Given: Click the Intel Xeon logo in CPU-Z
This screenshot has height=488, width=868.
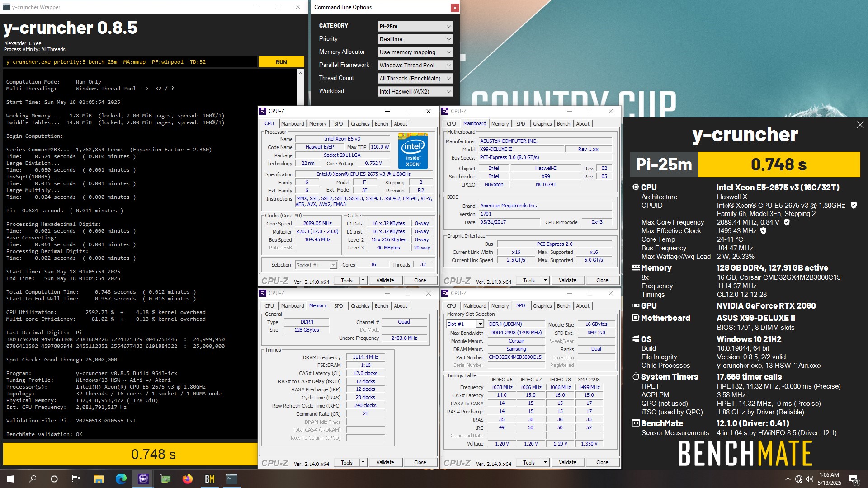Looking at the screenshot, I should coord(412,150).
